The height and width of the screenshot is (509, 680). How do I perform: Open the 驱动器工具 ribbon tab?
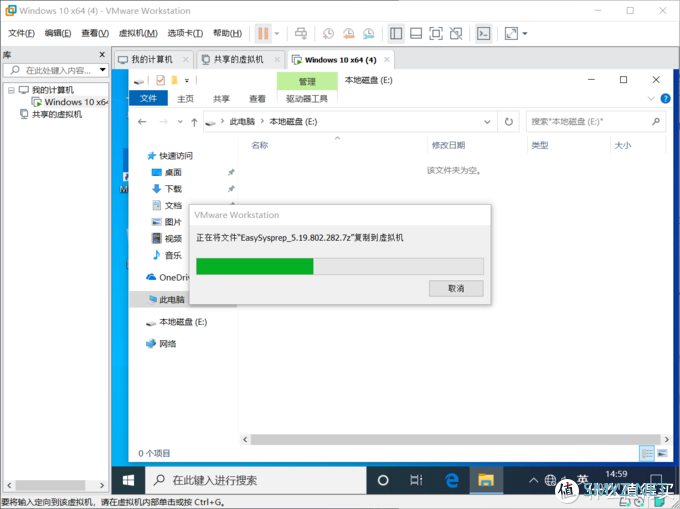point(307,99)
